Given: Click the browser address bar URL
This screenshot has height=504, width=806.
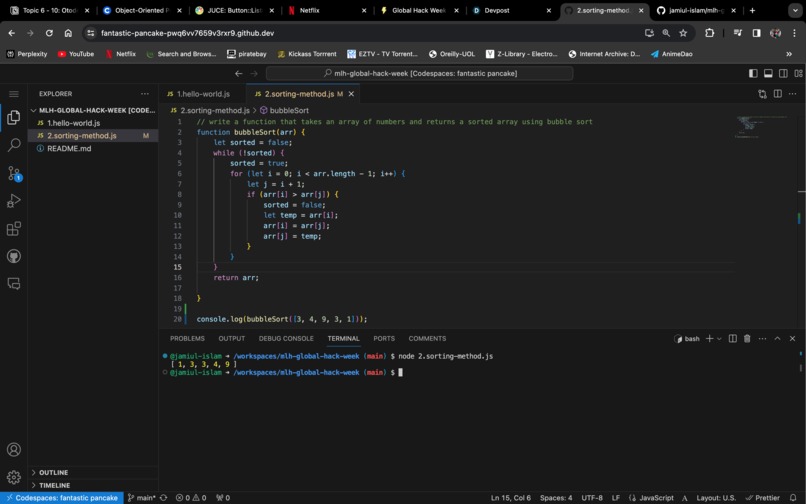Looking at the screenshot, I should (x=187, y=33).
